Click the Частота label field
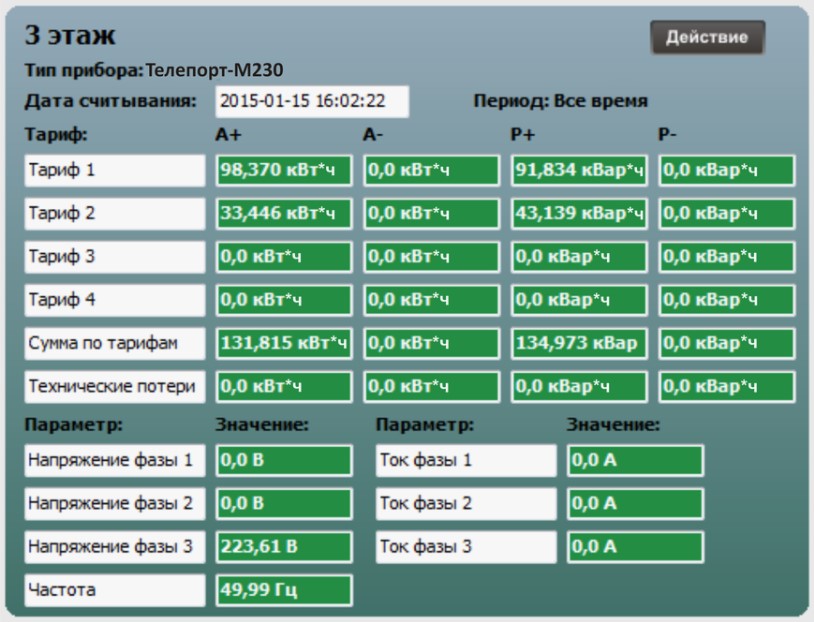The image size is (814, 622). (115, 590)
